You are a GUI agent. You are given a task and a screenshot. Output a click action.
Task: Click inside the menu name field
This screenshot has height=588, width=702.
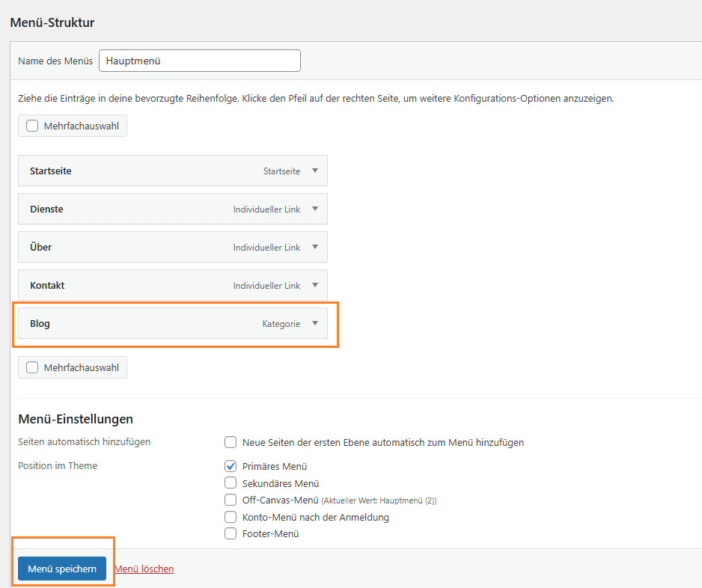198,61
